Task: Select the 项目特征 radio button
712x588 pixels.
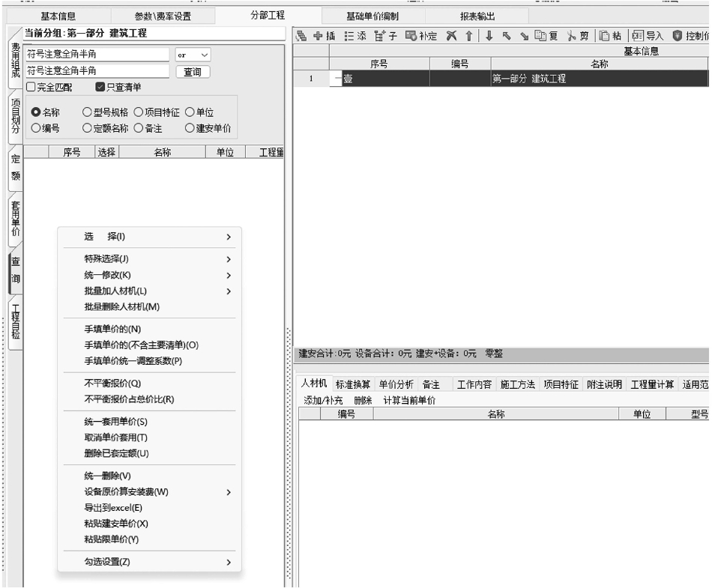Action: (x=139, y=112)
